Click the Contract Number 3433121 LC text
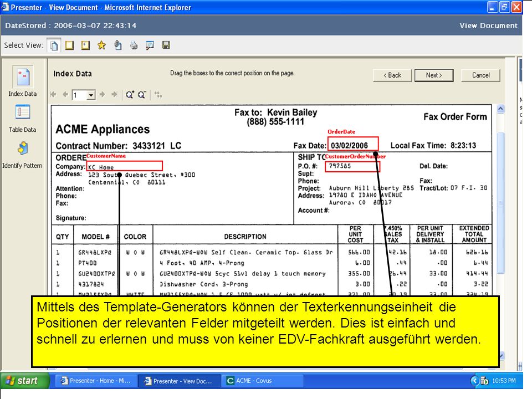The width and height of the screenshot is (532, 399). click(x=119, y=146)
